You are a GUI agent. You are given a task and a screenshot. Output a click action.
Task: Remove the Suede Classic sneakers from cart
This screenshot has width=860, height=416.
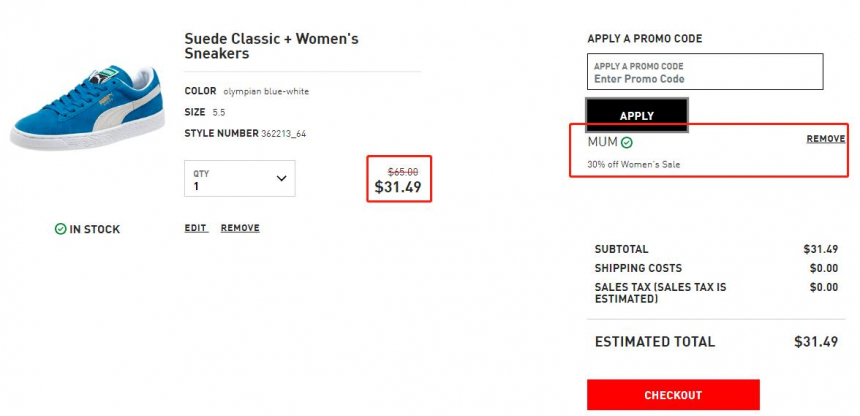point(240,228)
